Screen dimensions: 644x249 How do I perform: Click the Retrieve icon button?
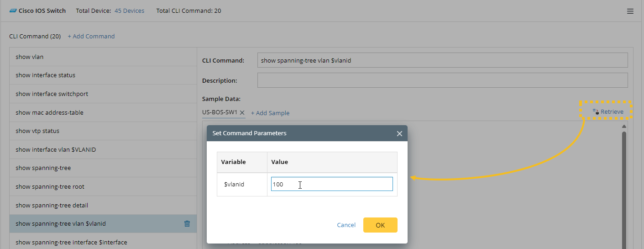[596, 111]
